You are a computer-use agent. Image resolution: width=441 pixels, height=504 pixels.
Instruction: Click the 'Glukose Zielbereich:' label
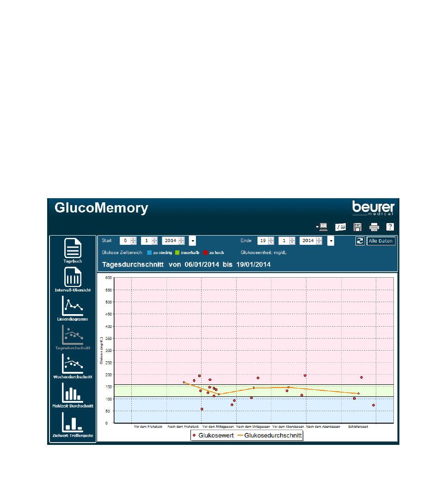click(122, 253)
